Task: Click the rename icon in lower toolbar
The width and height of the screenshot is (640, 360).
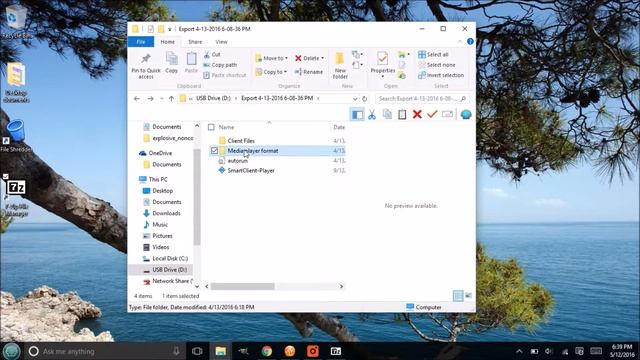Action: pos(447,114)
